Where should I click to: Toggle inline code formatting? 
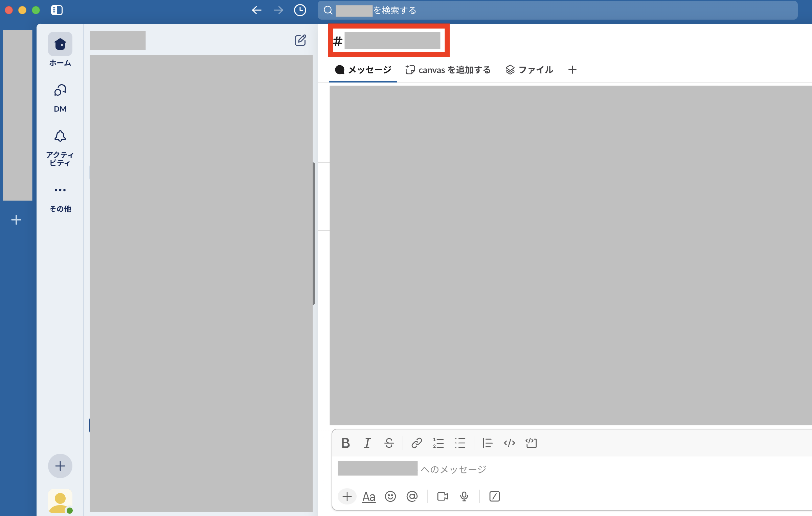pyautogui.click(x=509, y=443)
